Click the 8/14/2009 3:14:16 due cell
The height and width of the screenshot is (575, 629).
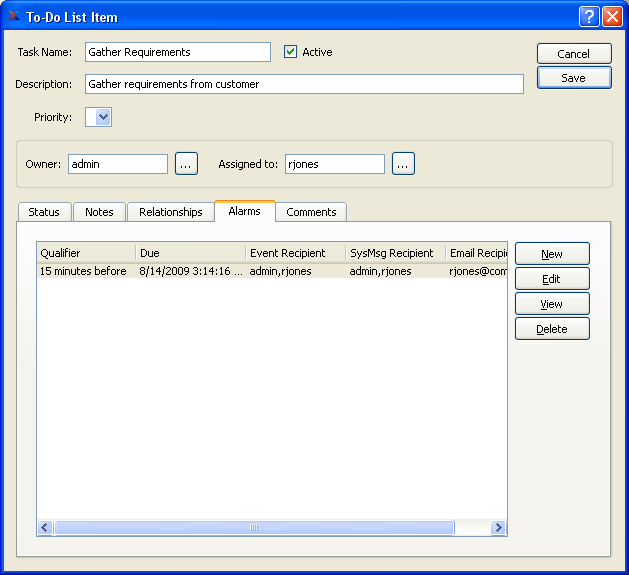point(191,271)
